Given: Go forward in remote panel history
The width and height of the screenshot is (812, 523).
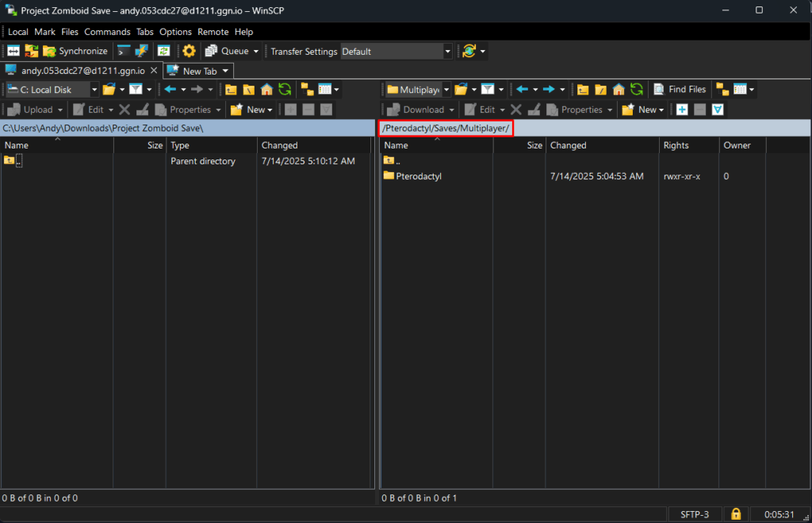Looking at the screenshot, I should (x=549, y=90).
